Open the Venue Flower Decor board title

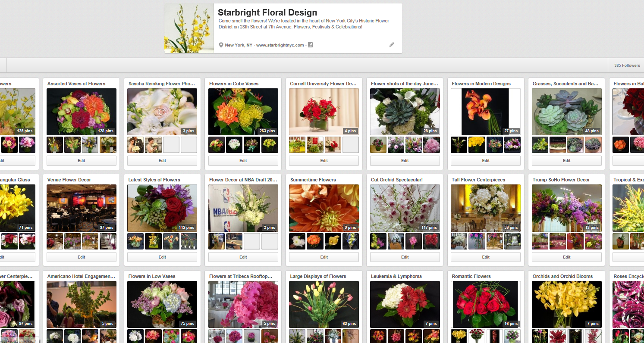click(69, 180)
